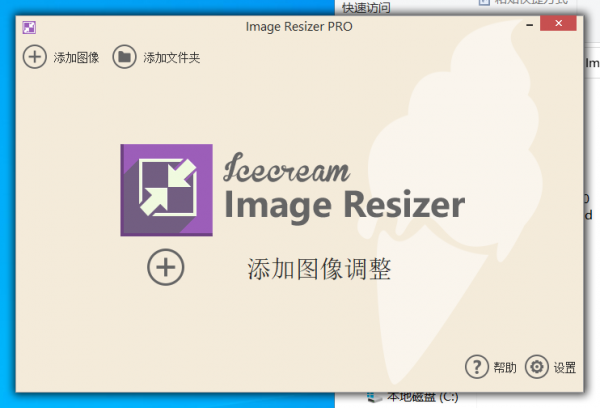The width and height of the screenshot is (600, 408).
Task: Select 快速访问 in the File Explorer behind
Action: coord(366,8)
